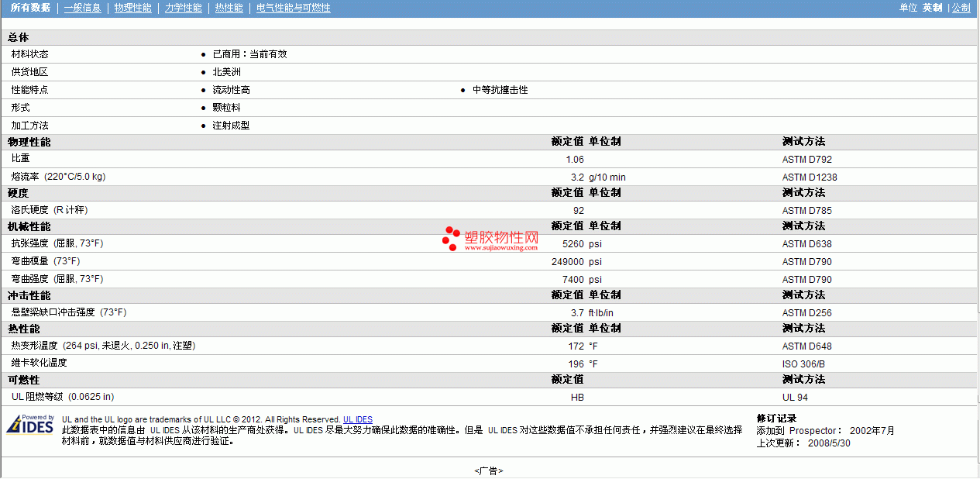The width and height of the screenshot is (980, 479).
Task: Click the 注射成型 processing method
Action: (x=231, y=126)
